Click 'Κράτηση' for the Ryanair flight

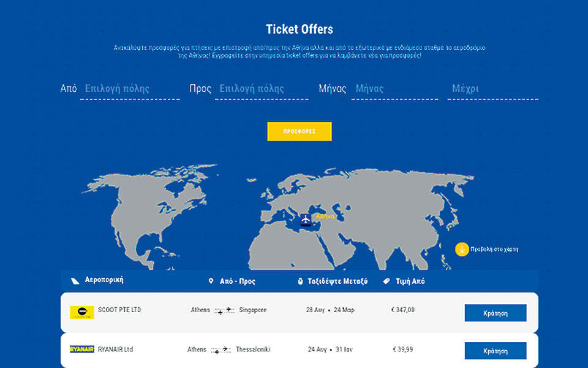tap(496, 351)
